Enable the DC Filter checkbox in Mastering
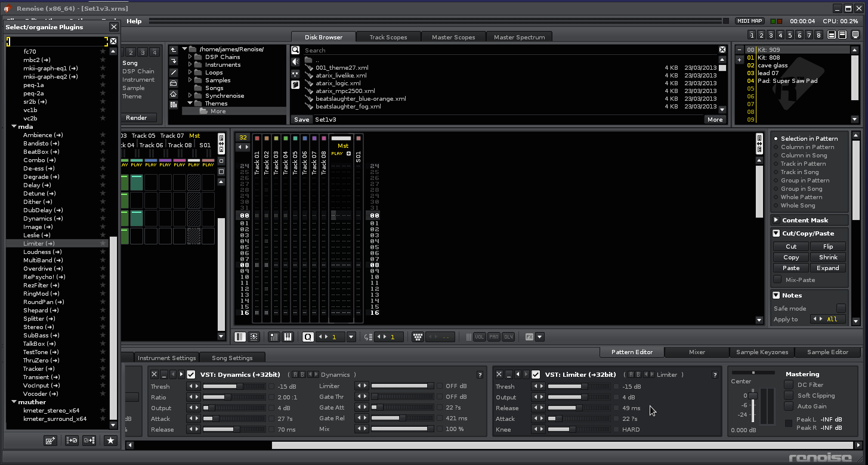 click(789, 385)
